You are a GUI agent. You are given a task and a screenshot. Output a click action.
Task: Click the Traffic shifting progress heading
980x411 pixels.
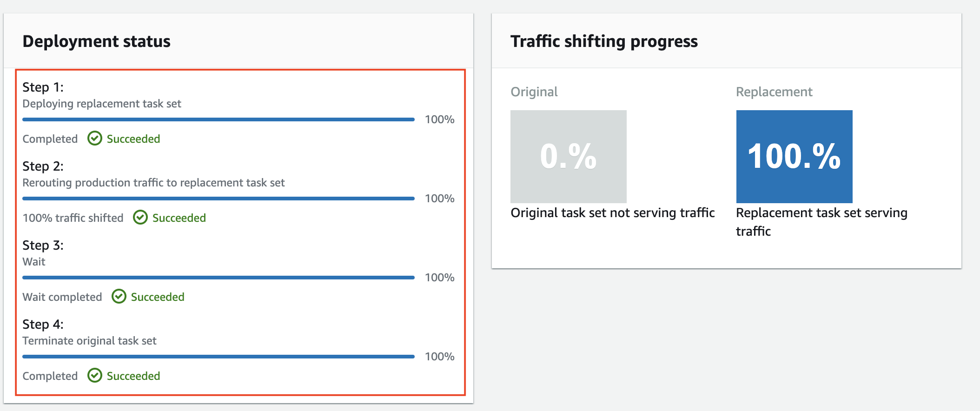(x=604, y=41)
